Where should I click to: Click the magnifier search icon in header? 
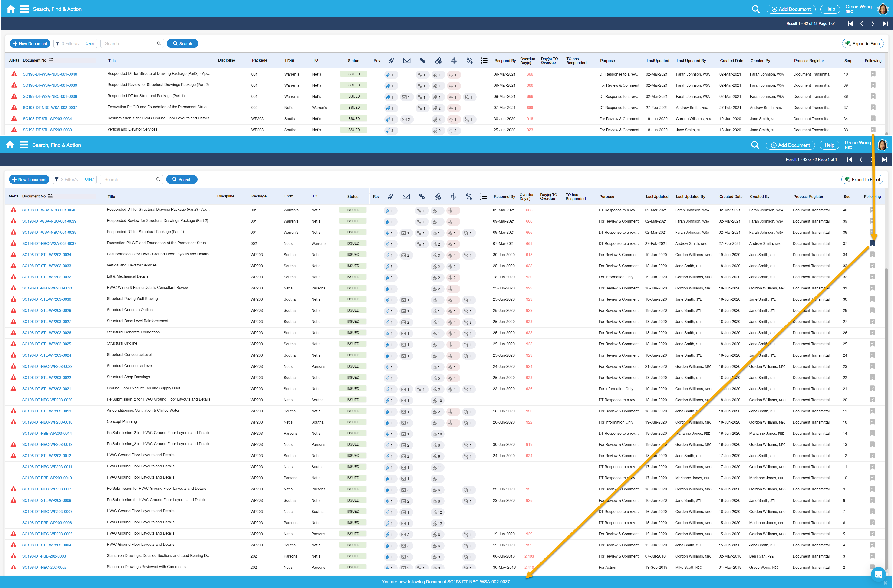point(756,9)
